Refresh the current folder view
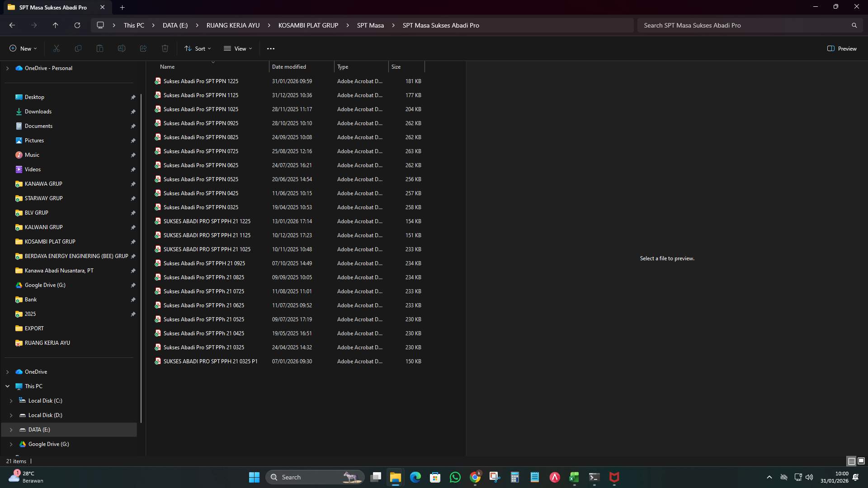The height and width of the screenshot is (488, 868). [x=77, y=25]
